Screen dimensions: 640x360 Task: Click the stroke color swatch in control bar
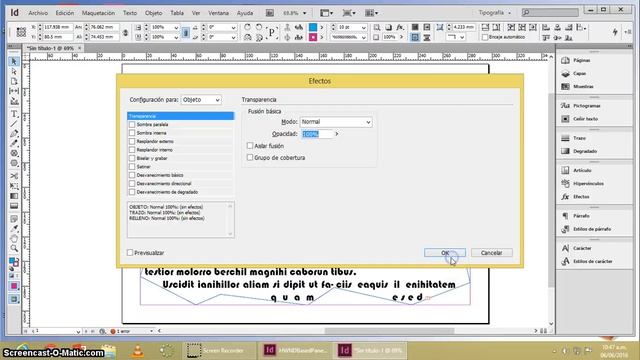pyautogui.click(x=313, y=37)
